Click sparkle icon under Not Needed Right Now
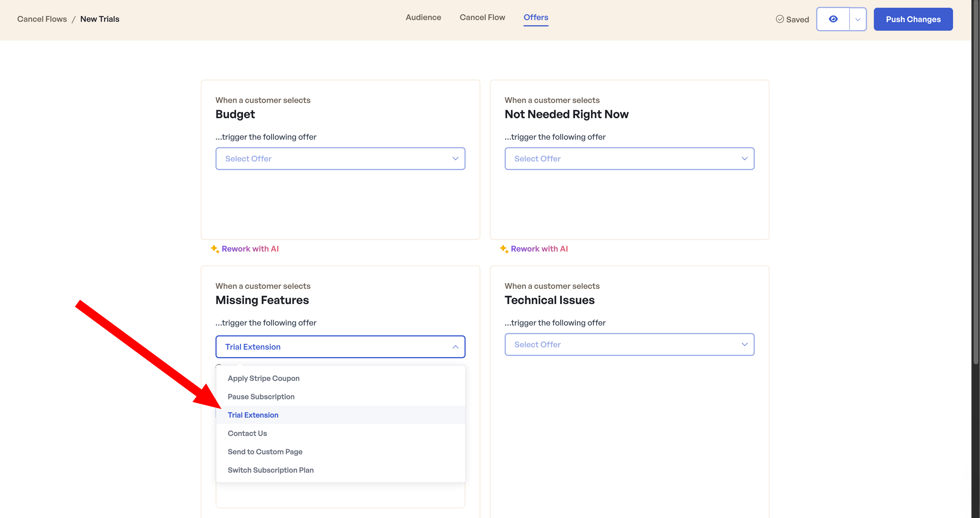The width and height of the screenshot is (980, 518). pyautogui.click(x=504, y=249)
